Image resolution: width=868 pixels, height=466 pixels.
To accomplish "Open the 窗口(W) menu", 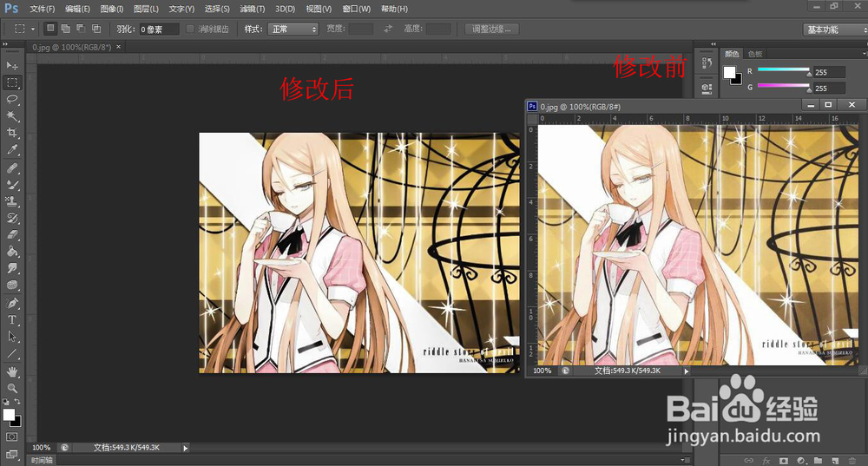I will 357,9.
